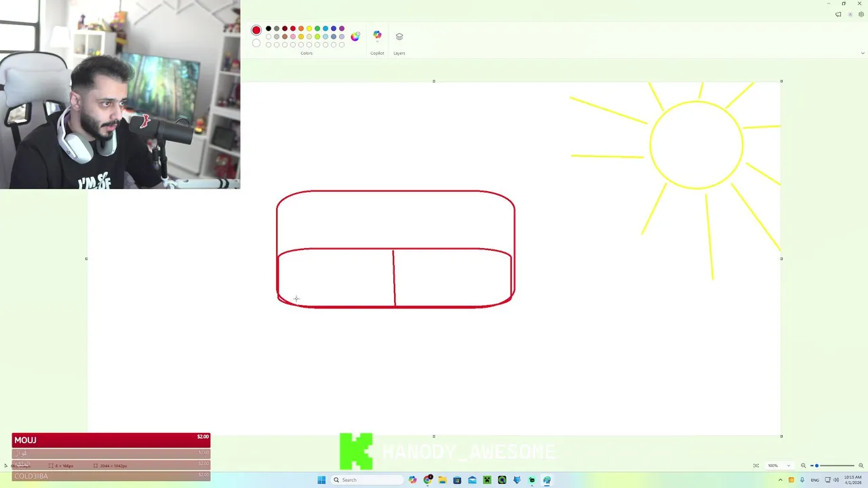Open the Windows Start menu
The width and height of the screenshot is (868, 488).
point(321,480)
